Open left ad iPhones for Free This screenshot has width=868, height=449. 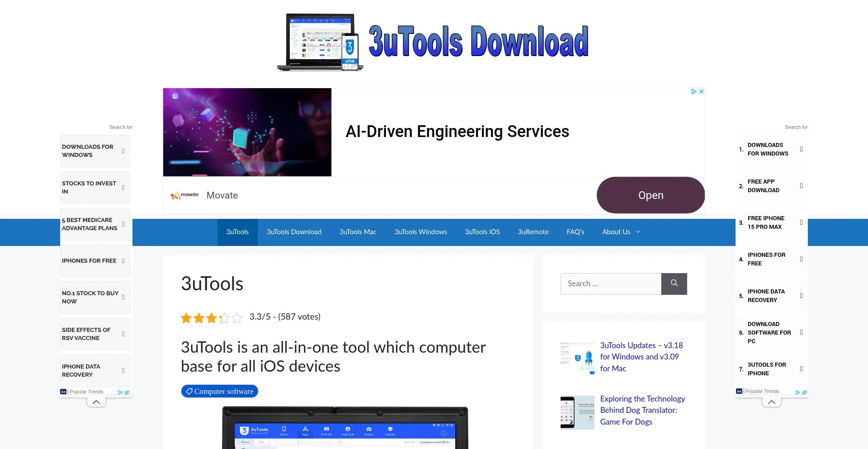[x=95, y=261]
